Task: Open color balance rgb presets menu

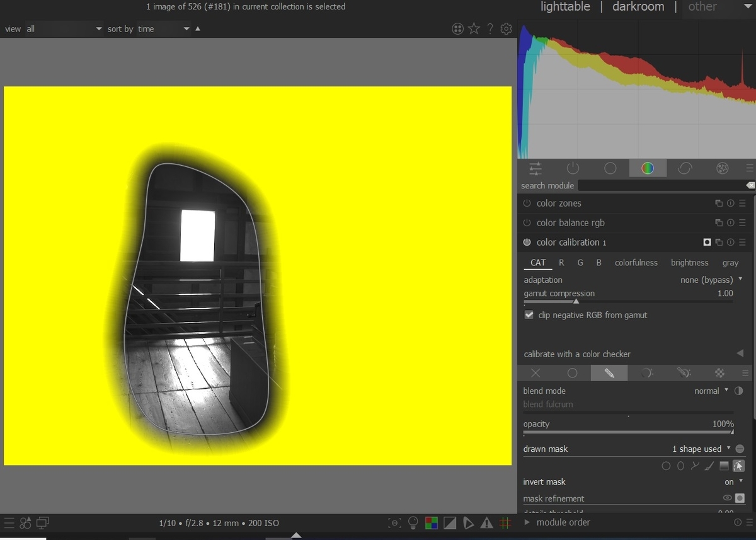Action: pyautogui.click(x=742, y=223)
